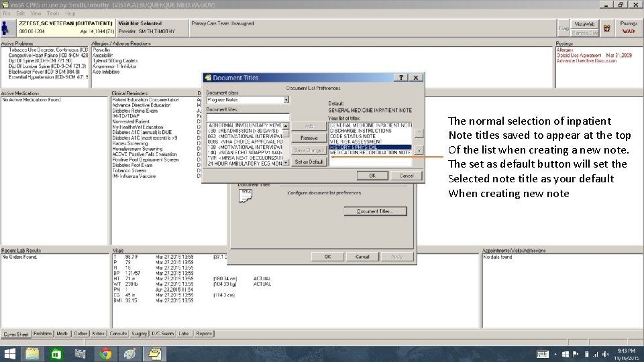
Task: Select MEDICATION RECONCILIATION NOTE title
Action: [370, 152]
